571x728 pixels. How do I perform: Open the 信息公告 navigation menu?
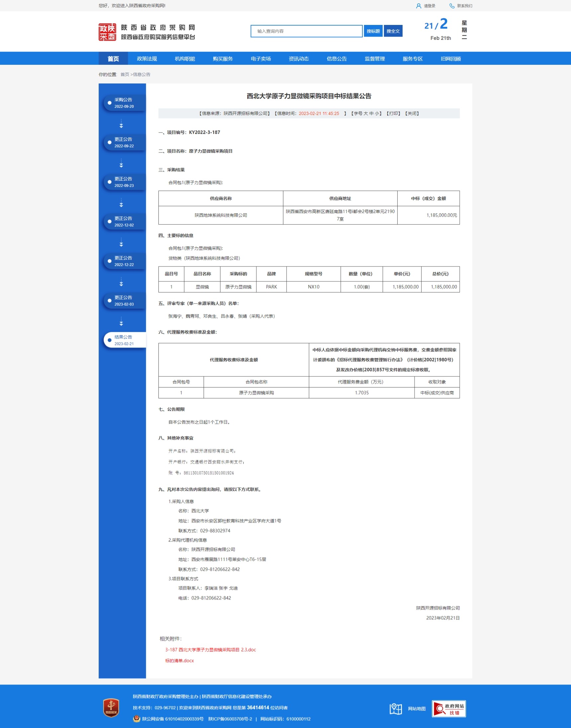pyautogui.click(x=336, y=58)
